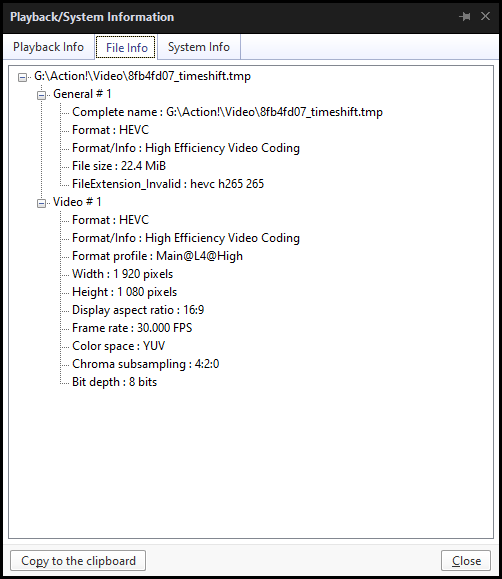Click Copy to the clipboard button
Screen dimensions: 502x579
tap(78, 561)
